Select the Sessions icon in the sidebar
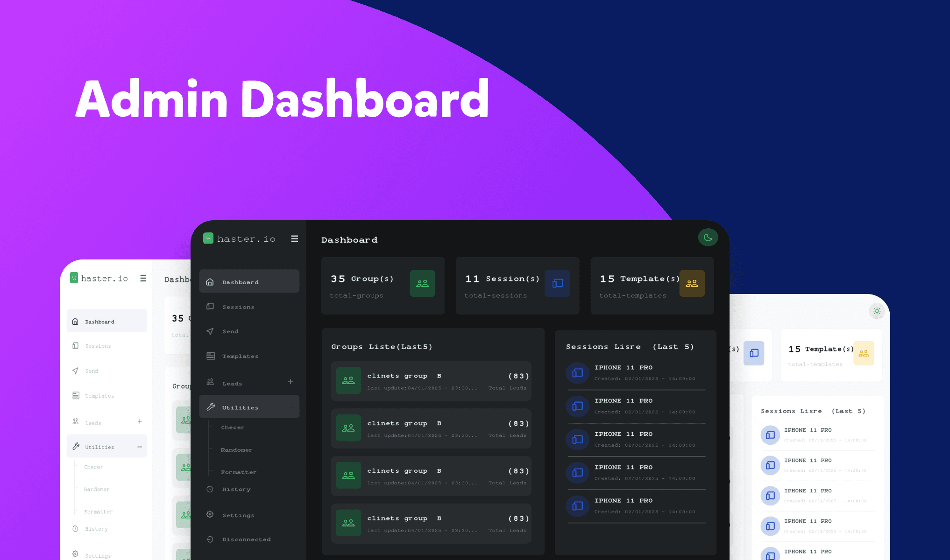 point(210,307)
